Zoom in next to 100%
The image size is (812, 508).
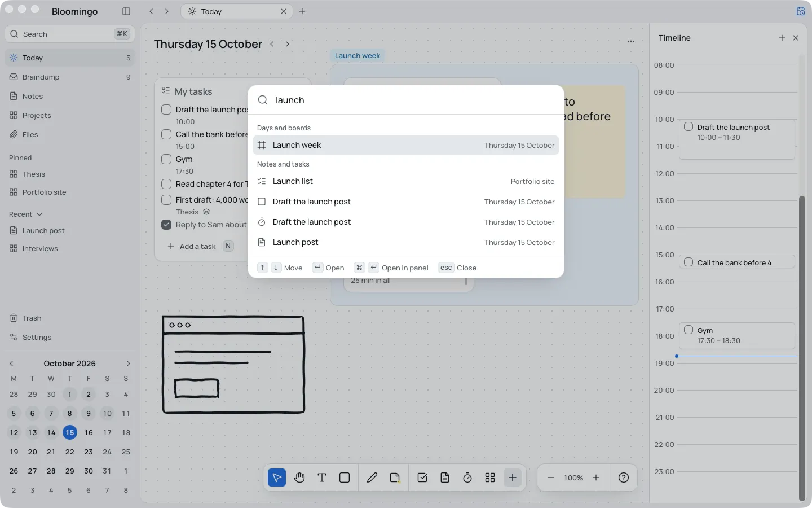coord(596,478)
